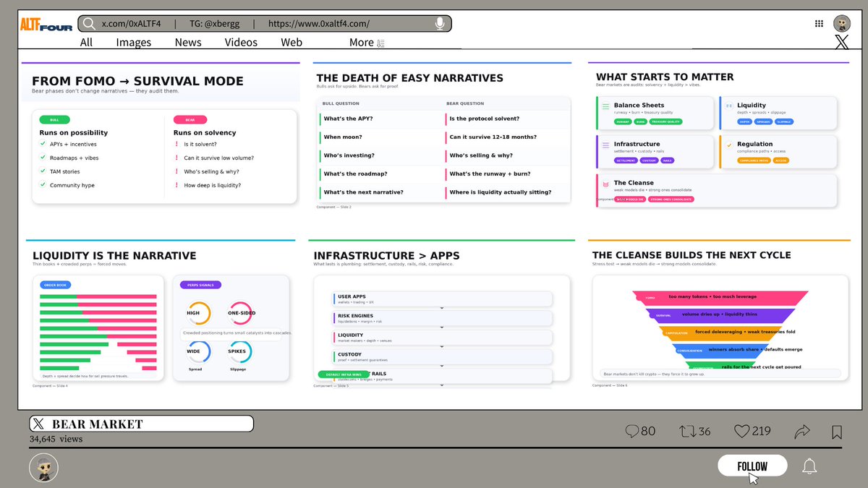868x488 pixels.
Task: Click the pink FOMO funnel band
Action: tap(720, 297)
